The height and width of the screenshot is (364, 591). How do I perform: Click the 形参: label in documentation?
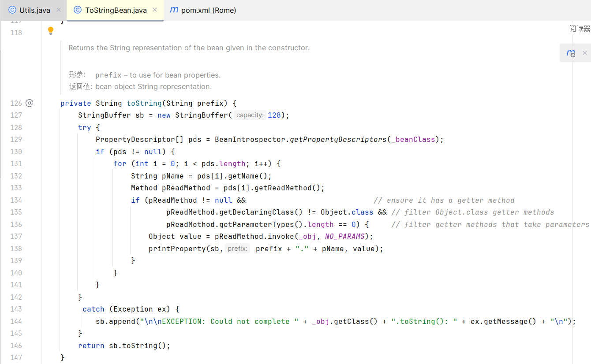[77, 75]
